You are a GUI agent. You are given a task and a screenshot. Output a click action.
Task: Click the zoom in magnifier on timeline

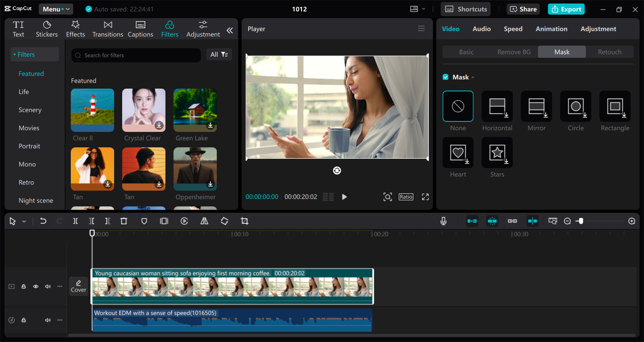point(632,221)
